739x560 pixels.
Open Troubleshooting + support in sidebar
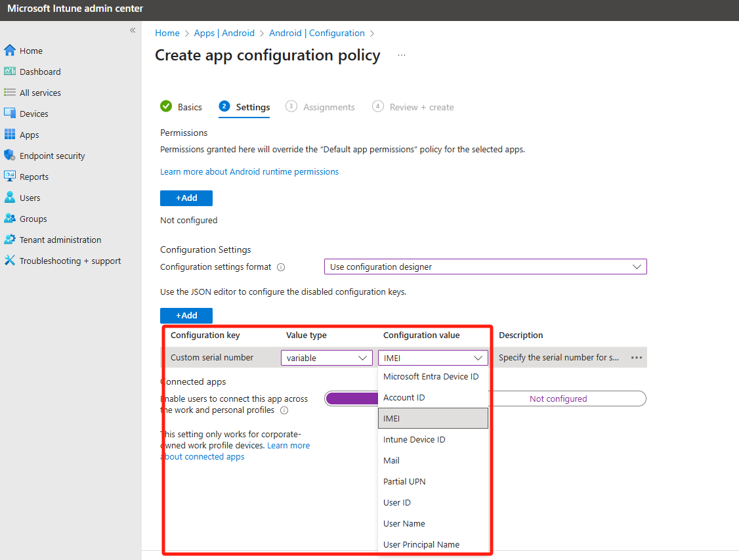[70, 261]
